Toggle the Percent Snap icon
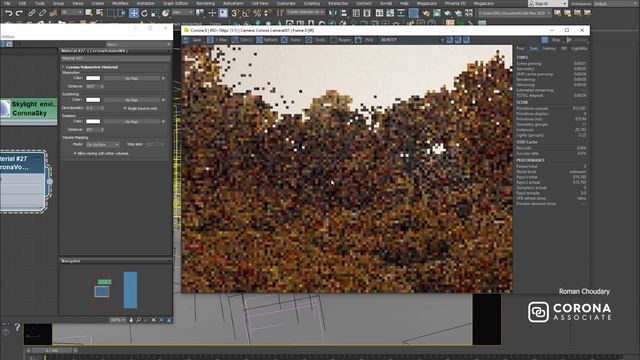Screen dimensions: 640x360 coord(257,13)
